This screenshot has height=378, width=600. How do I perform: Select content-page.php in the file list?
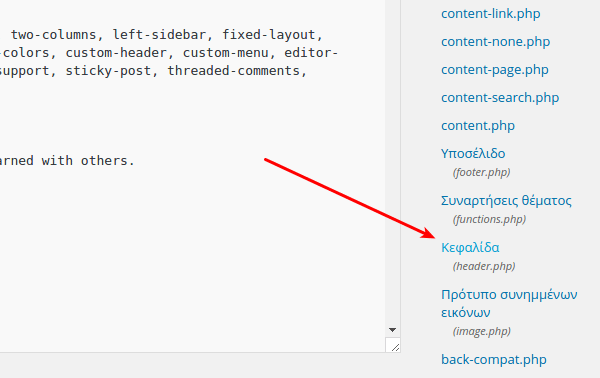(x=495, y=70)
